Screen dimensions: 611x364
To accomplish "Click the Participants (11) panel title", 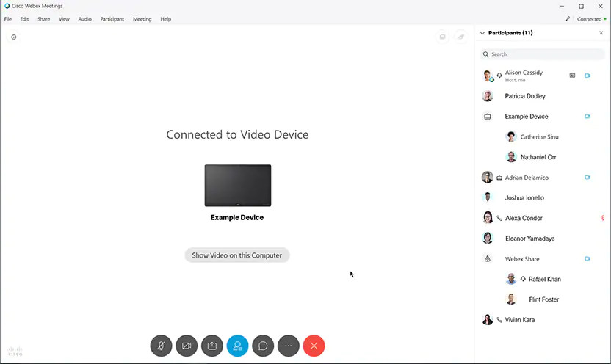I will pos(510,33).
